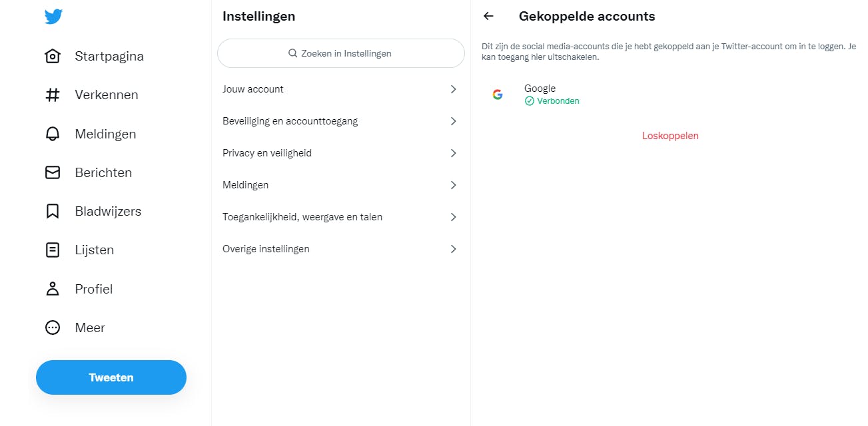Open Profiel via the person icon

pos(53,289)
